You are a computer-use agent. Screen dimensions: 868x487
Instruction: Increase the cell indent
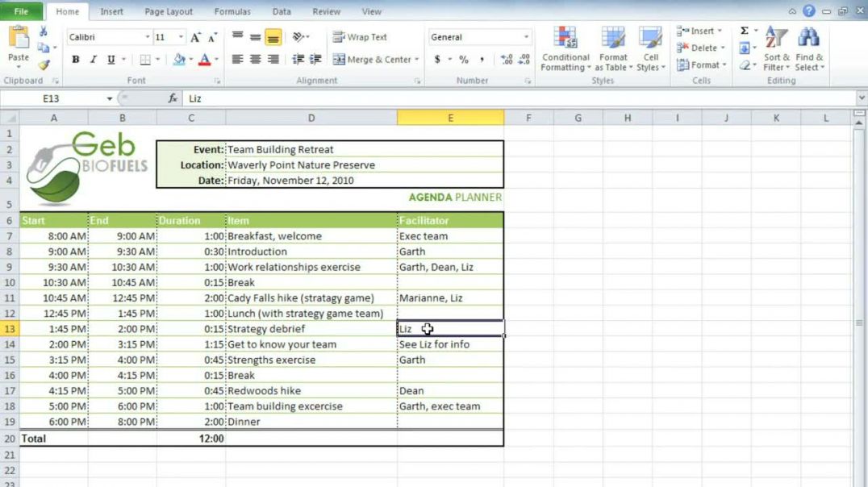315,59
